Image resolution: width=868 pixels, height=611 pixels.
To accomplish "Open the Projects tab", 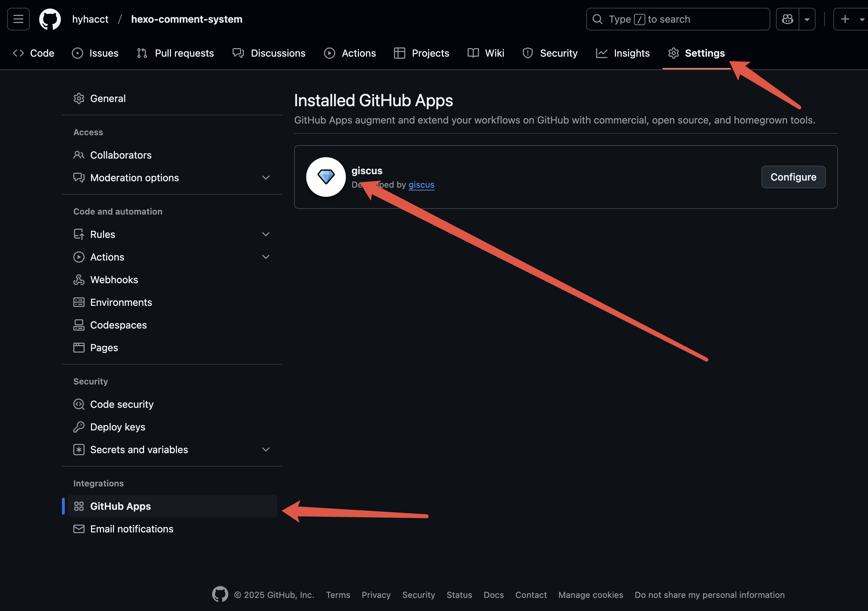I will [x=422, y=53].
